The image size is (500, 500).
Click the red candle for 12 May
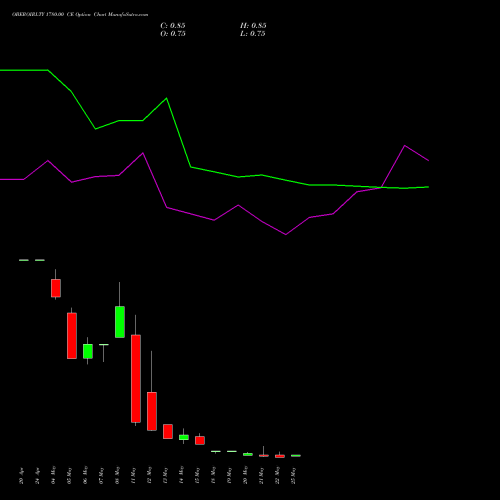pyautogui.click(x=152, y=411)
